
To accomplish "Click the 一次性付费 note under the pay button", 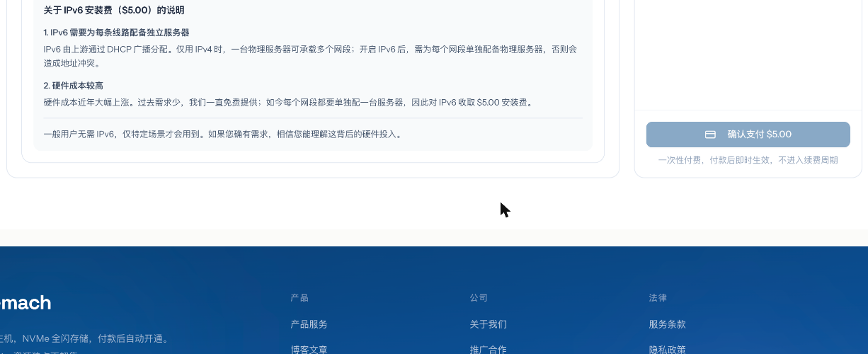I will pyautogui.click(x=748, y=160).
